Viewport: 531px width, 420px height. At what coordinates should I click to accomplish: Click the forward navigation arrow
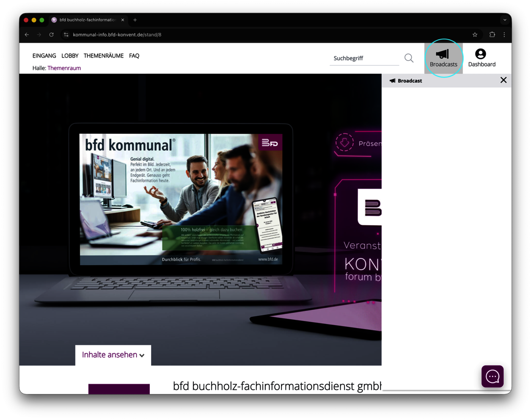(39, 35)
